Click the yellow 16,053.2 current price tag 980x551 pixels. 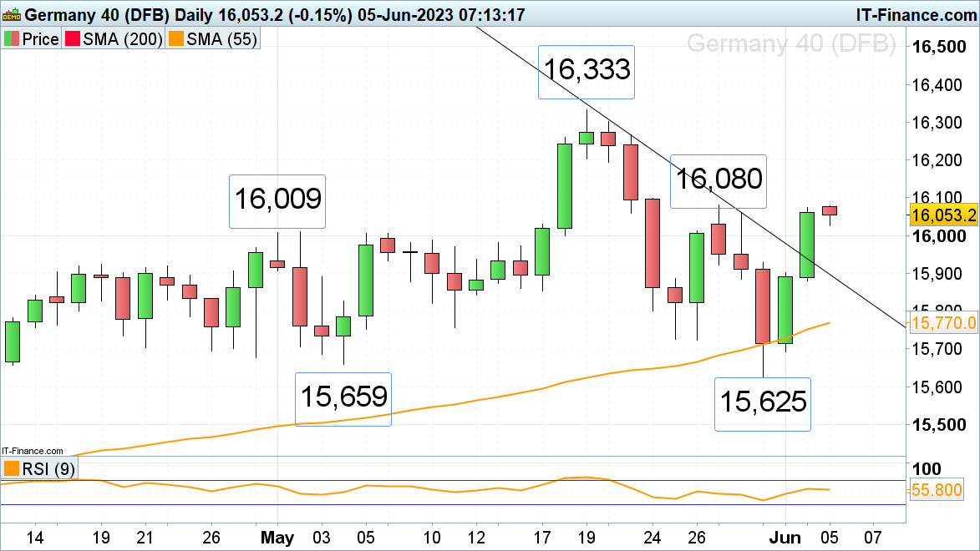point(943,215)
